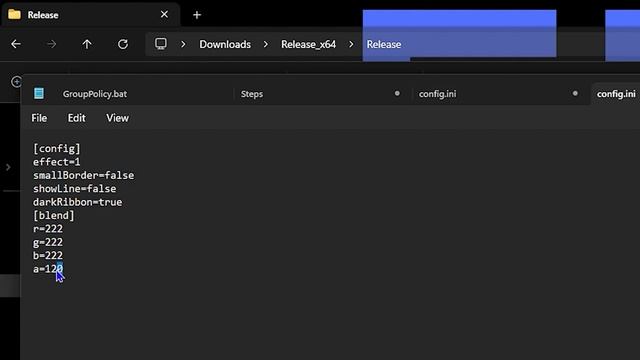Image resolution: width=640 pixels, height=360 pixels.
Task: Click the g=222 line
Action: [48, 242]
